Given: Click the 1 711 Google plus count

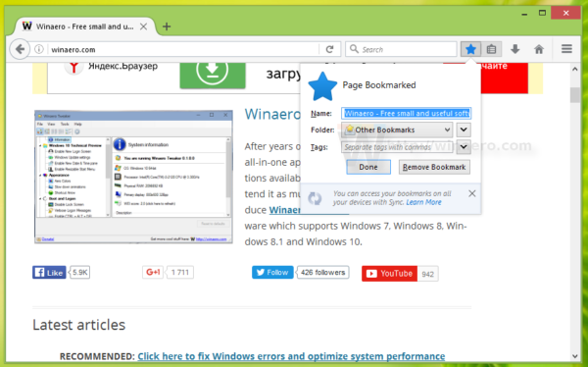Looking at the screenshot, I should pos(180,272).
